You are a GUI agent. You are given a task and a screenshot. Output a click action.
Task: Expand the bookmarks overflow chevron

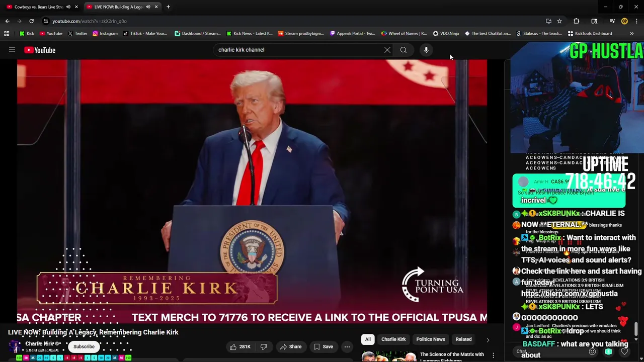[631, 33]
